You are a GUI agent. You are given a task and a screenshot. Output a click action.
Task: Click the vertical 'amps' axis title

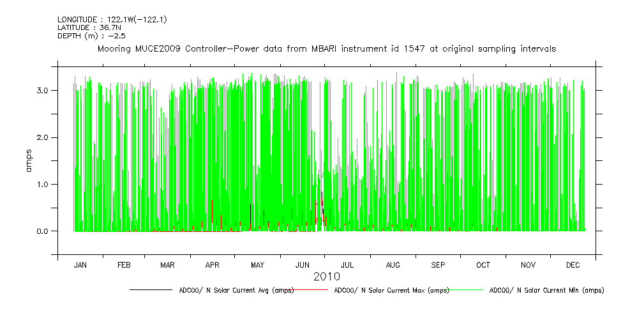click(x=28, y=161)
